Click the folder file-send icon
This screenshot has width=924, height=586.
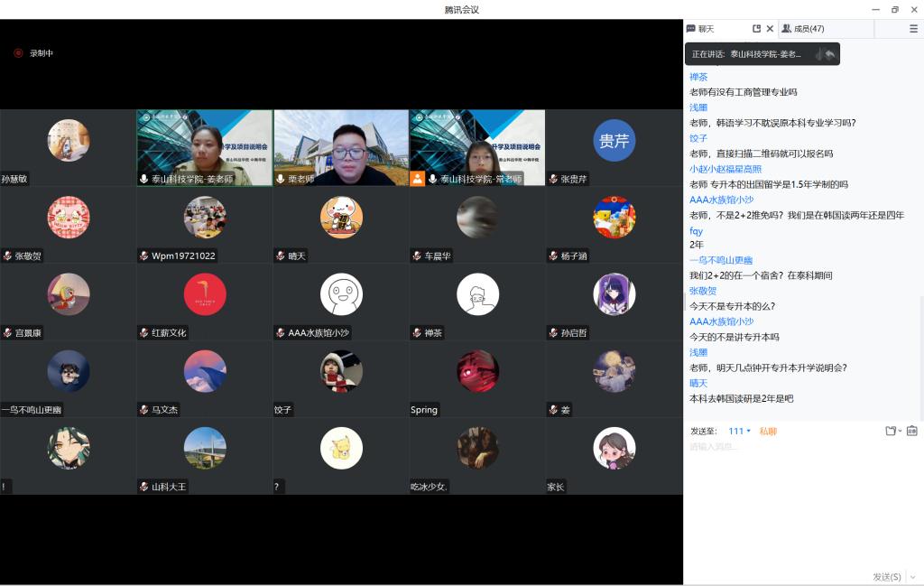coord(890,431)
